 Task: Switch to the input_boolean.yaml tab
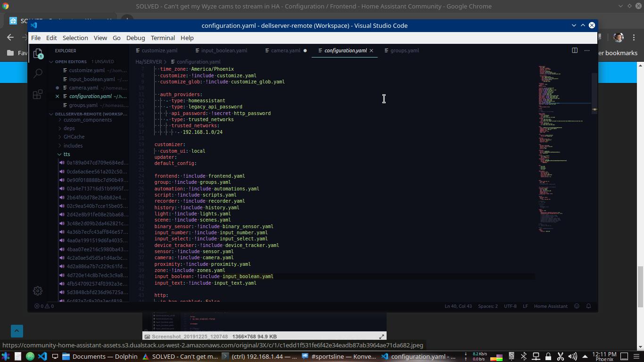click(223, 50)
